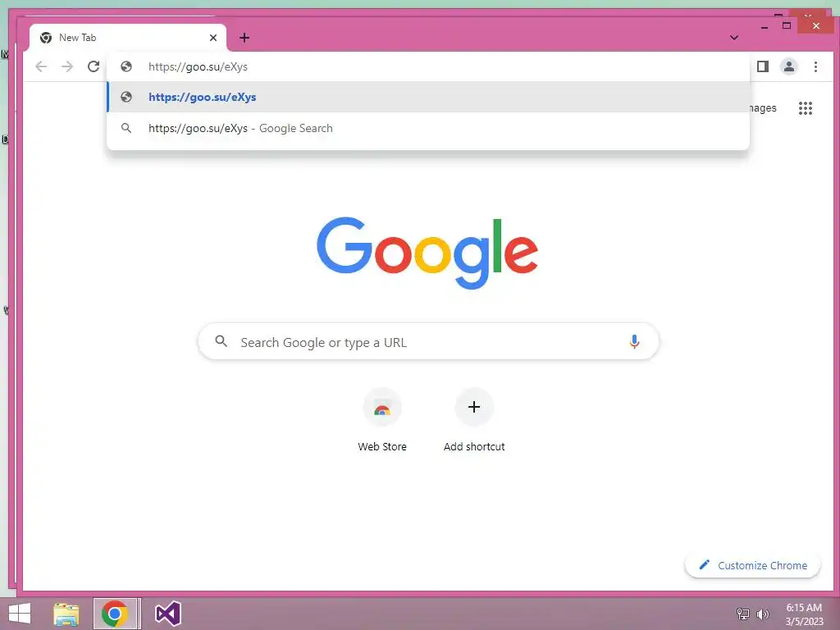
Task: Click the magnifier in Google search box
Action: pyautogui.click(x=221, y=341)
